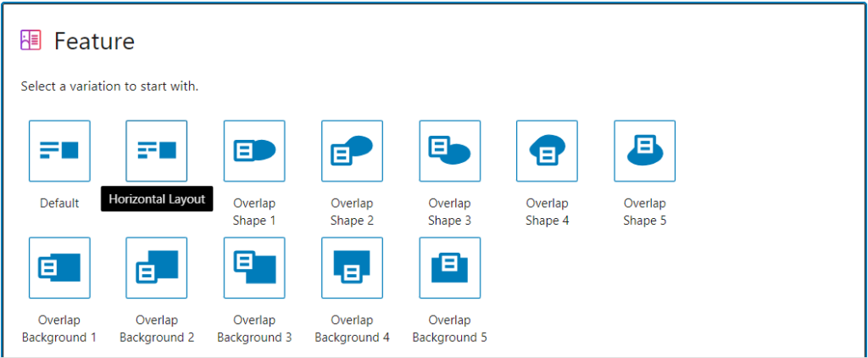Pick the Overlap Background 3 icon

click(254, 267)
